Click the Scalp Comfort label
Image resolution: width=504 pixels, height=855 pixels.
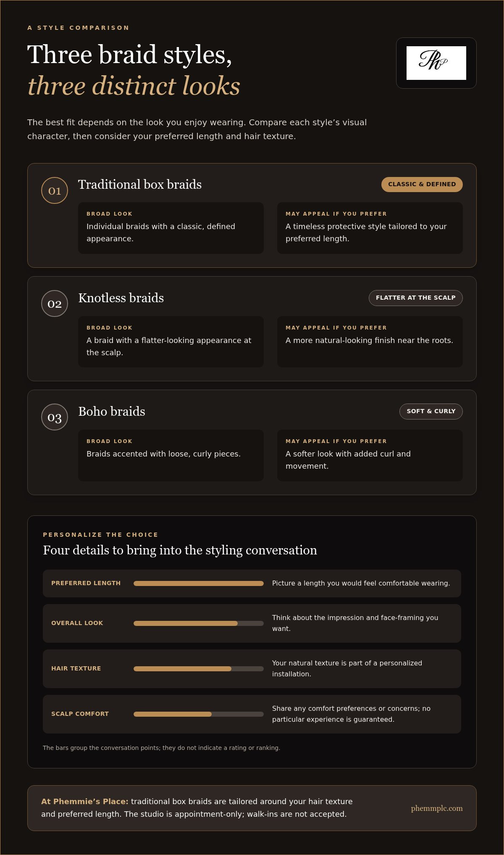(x=80, y=714)
